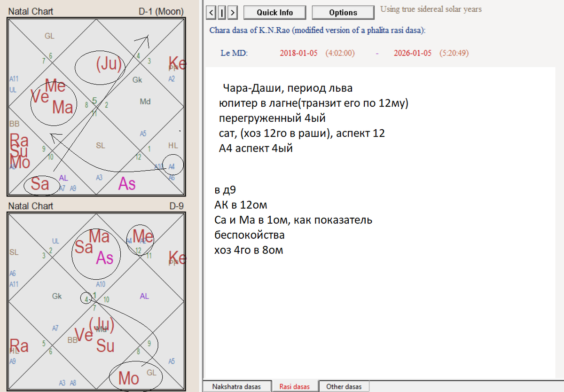Click Ma planet in the D-1 chart

tap(63, 107)
